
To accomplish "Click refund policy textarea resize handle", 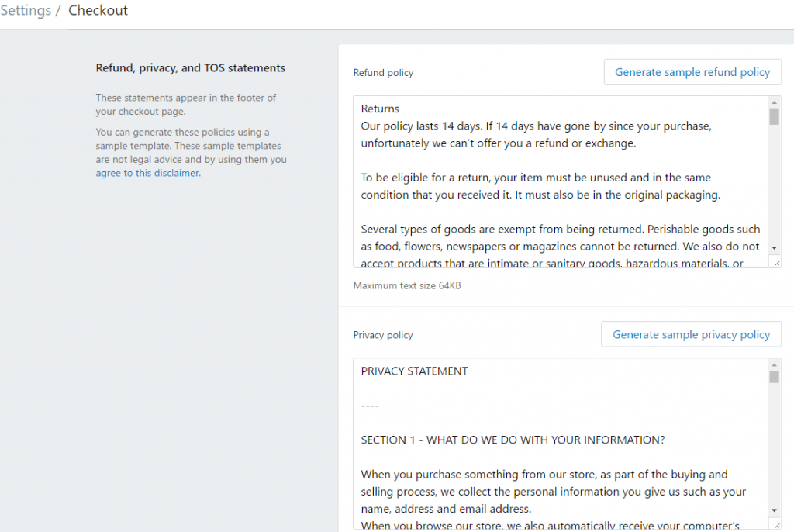I will [776, 262].
